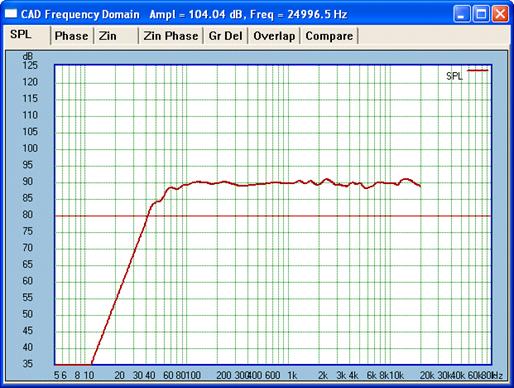The height and width of the screenshot is (388, 514).
Task: Click the dB unit label
Action: pos(28,56)
